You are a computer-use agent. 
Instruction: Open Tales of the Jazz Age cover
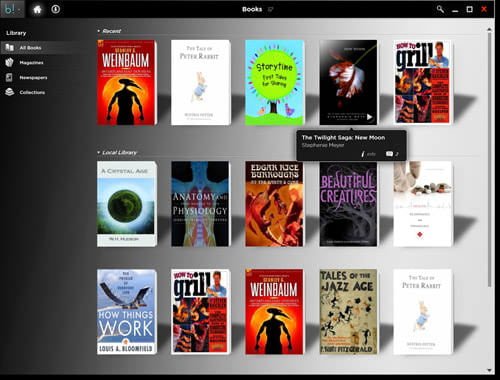pyautogui.click(x=348, y=312)
